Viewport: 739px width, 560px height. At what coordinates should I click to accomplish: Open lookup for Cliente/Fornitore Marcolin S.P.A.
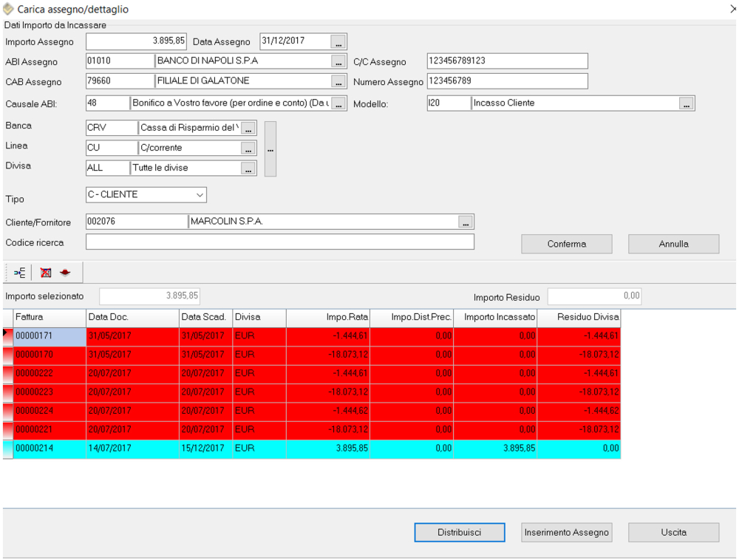tap(465, 222)
